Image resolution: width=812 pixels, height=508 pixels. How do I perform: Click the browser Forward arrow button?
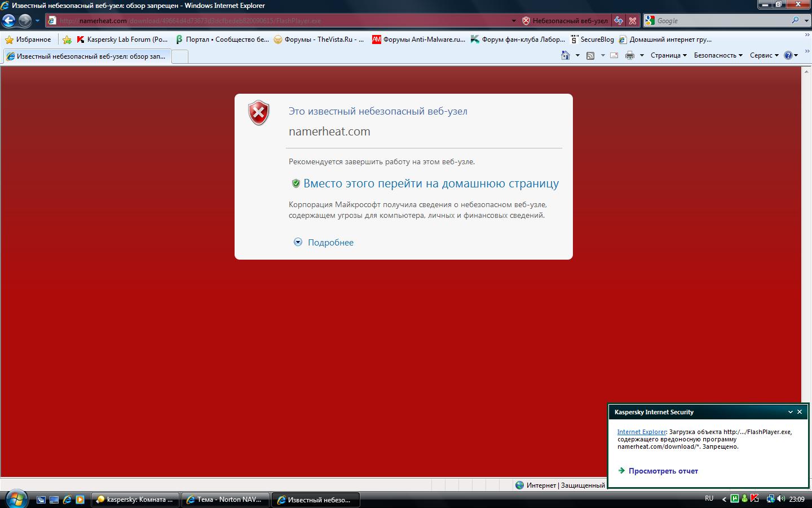(25, 21)
